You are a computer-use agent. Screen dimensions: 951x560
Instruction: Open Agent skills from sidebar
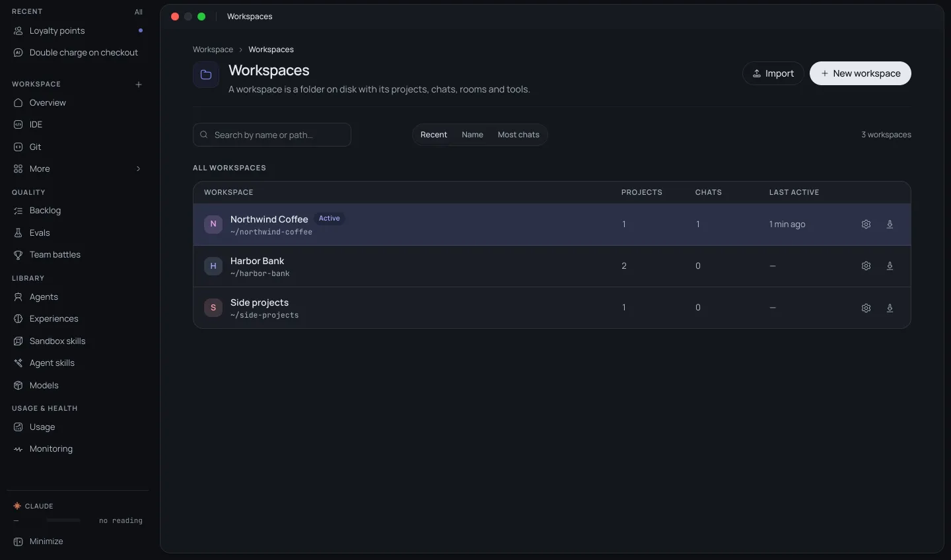(x=78, y=363)
